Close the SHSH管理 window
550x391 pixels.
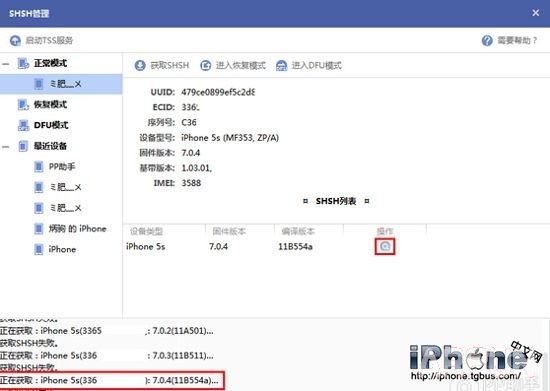pyautogui.click(x=536, y=13)
